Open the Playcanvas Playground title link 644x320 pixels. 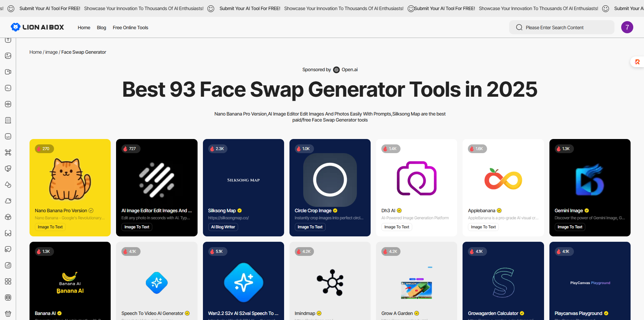[x=578, y=313]
